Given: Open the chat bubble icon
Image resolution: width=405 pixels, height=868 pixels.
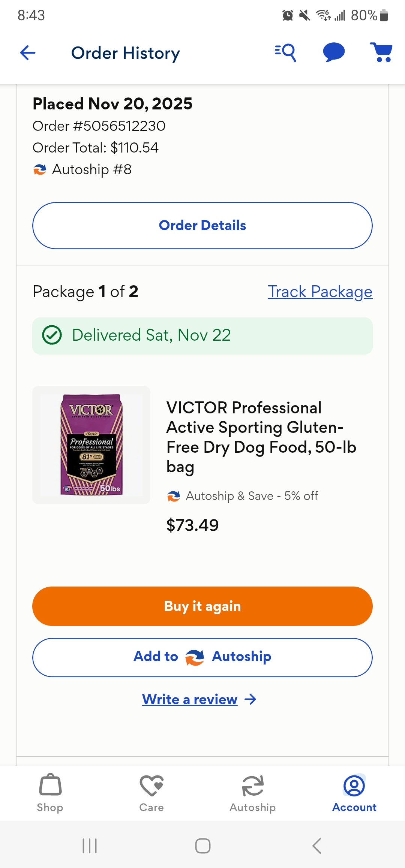Looking at the screenshot, I should [334, 52].
